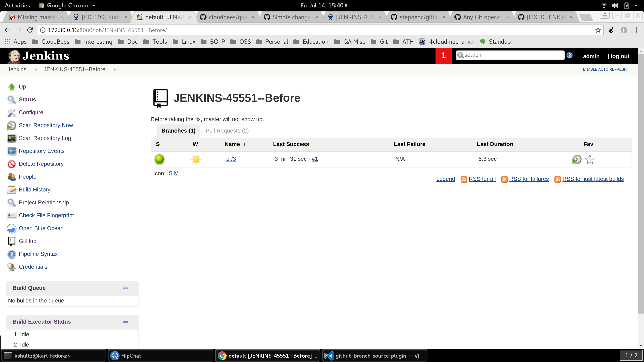This screenshot has width=644, height=362.
Task: Click the Delete Repository icon
Action: (11, 164)
